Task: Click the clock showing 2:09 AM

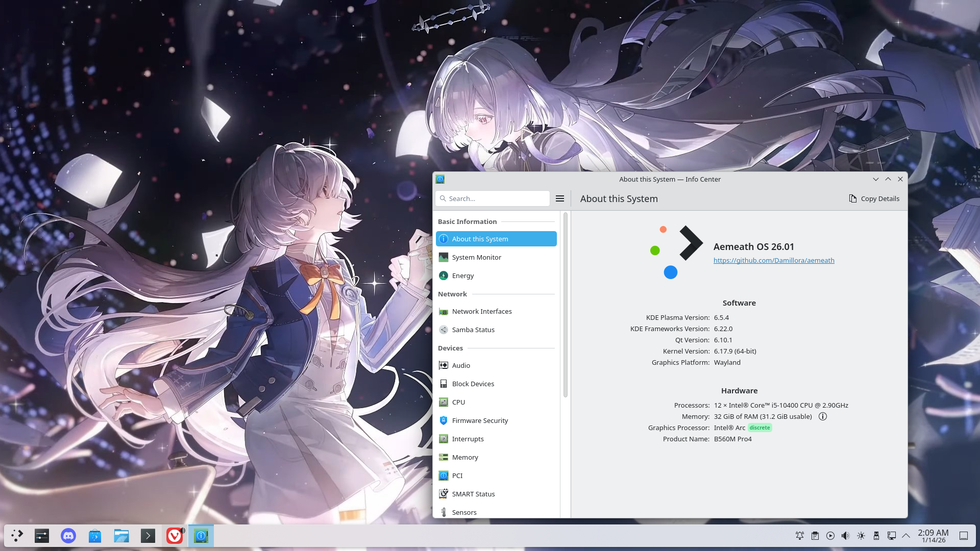Action: [x=933, y=536]
